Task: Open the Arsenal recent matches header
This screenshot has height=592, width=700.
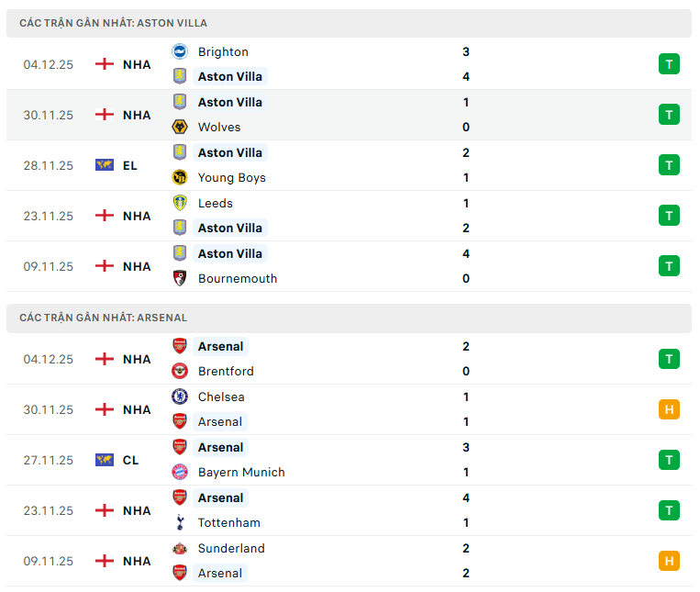Action: pyautogui.click(x=104, y=318)
